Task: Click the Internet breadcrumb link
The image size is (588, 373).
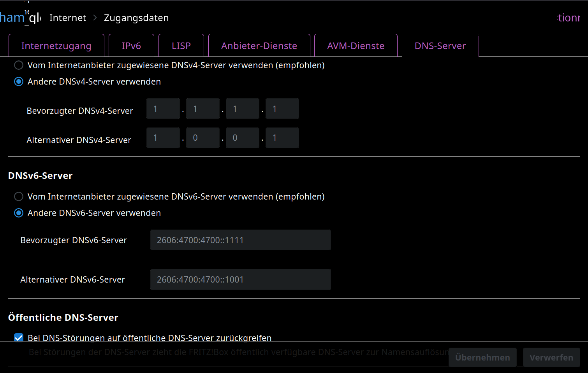Action: click(68, 18)
